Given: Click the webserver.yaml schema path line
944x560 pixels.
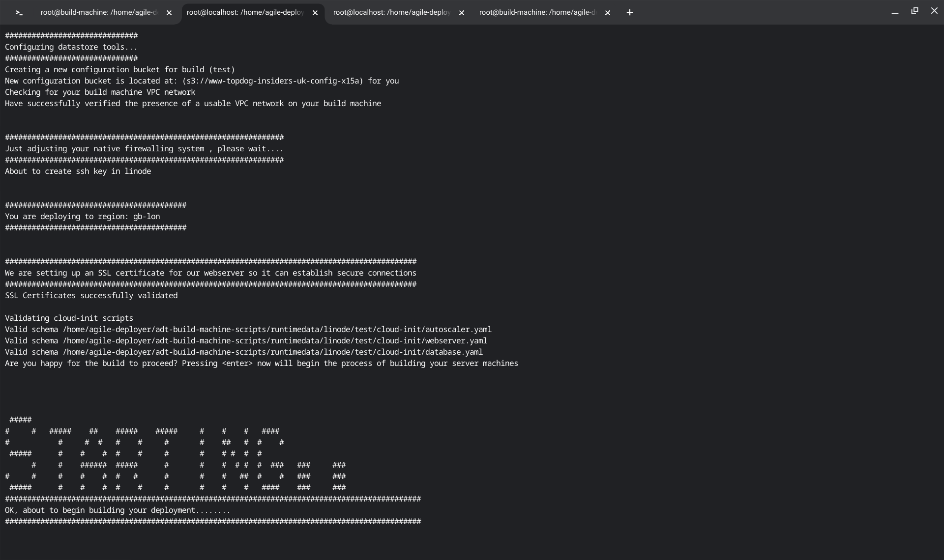Looking at the screenshot, I should (x=246, y=341).
